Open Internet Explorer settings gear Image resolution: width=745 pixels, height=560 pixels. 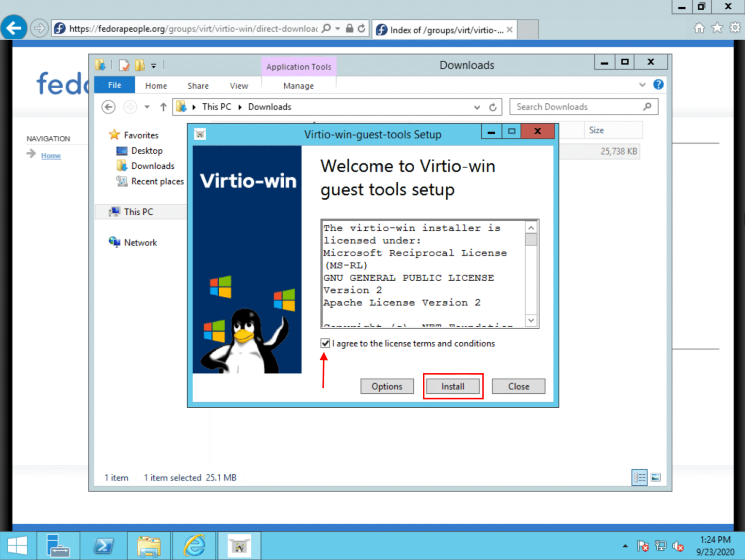(735, 28)
